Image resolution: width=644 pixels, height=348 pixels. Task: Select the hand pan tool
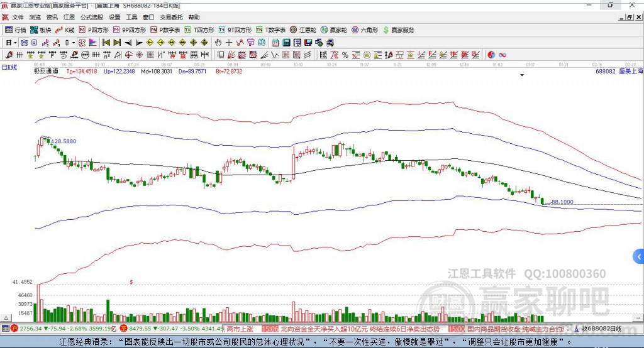coord(218,43)
